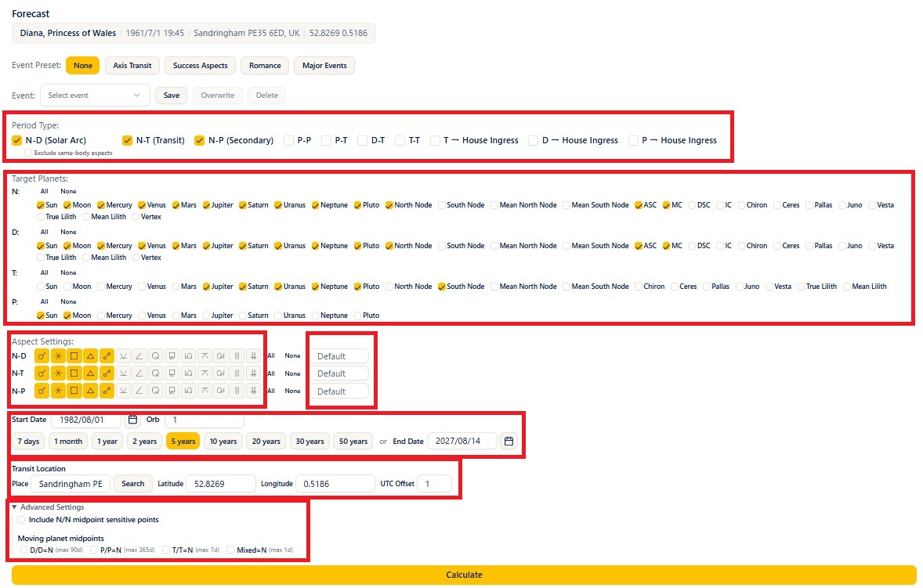Click the Diana, Princess of Wales chart bar

pyautogui.click(x=194, y=33)
